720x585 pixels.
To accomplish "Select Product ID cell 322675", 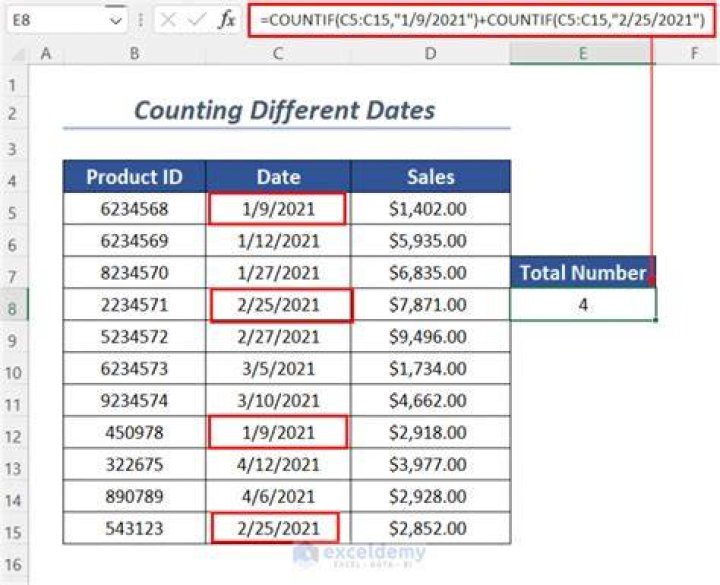I will [135, 464].
